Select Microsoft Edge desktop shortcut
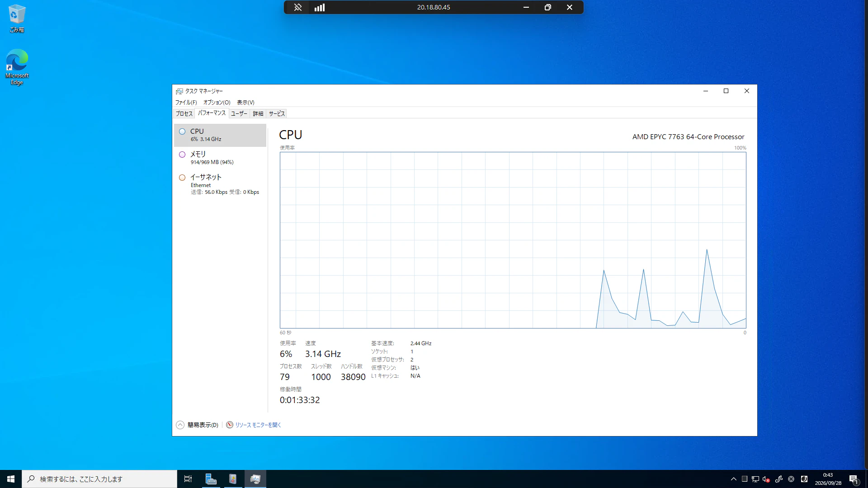This screenshot has height=488, width=868. pos(17,67)
